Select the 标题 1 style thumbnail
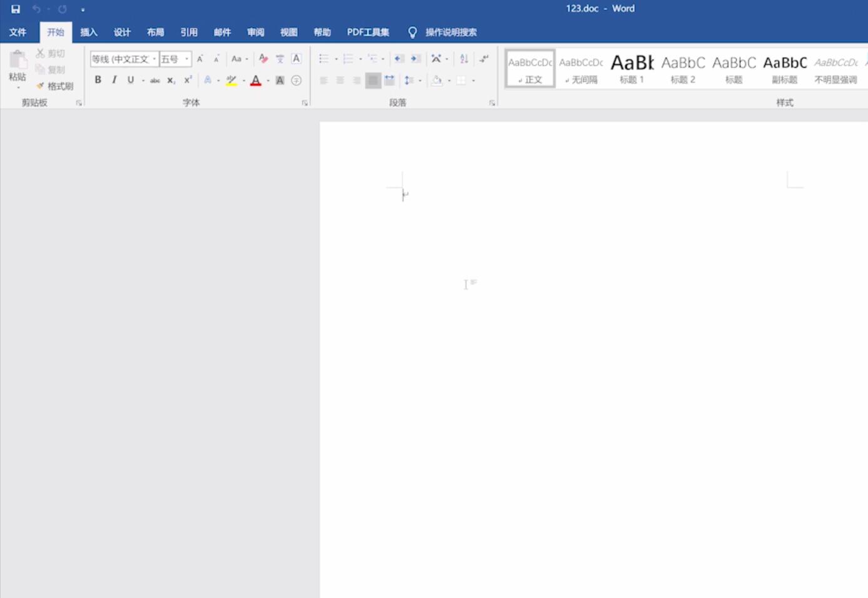The height and width of the screenshot is (598, 868). pos(632,68)
